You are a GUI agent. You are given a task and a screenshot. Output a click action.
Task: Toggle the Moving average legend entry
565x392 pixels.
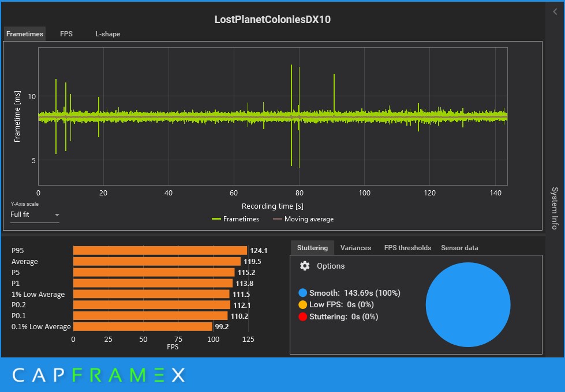[x=303, y=219]
